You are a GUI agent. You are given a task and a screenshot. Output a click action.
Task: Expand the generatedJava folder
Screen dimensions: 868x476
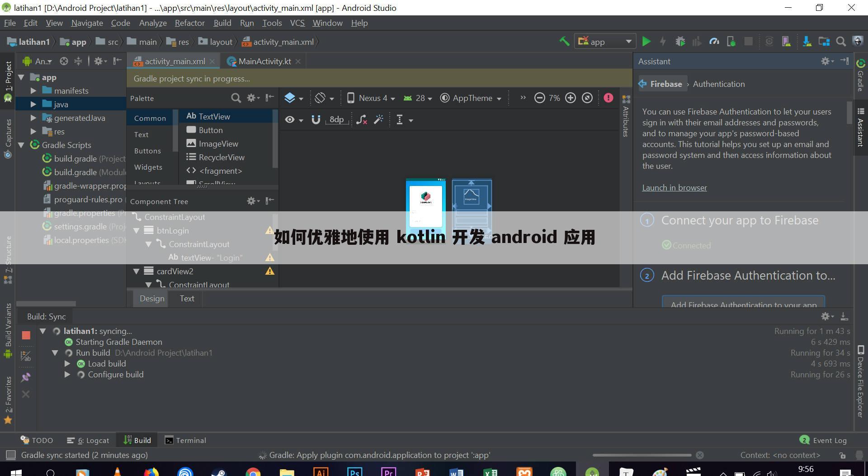point(33,118)
